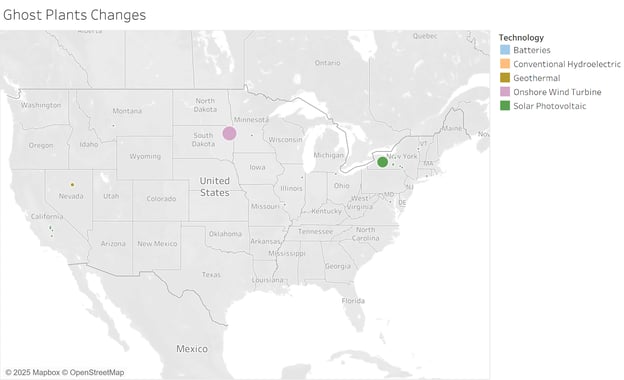Click the Wisconsin map label
The image size is (624, 380).
coord(285,140)
